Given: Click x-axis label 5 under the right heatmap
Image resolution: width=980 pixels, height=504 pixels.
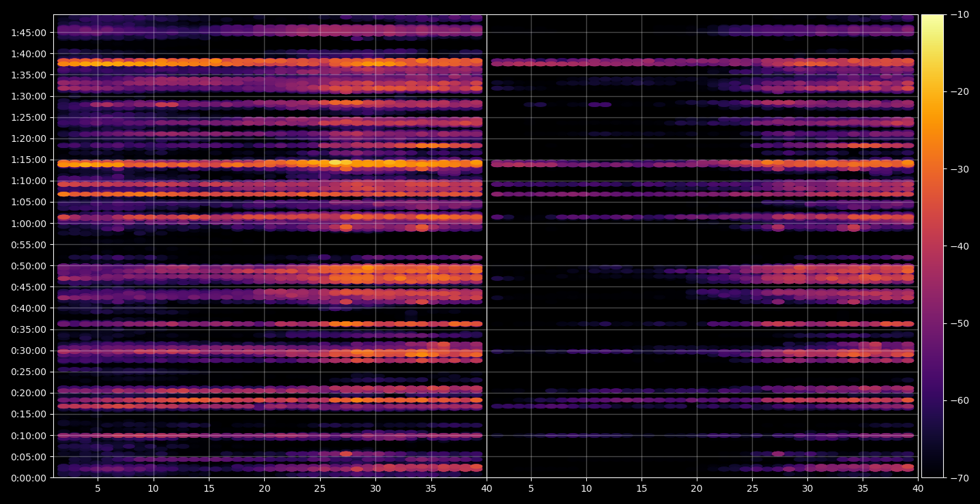Looking at the screenshot, I should pos(531,488).
